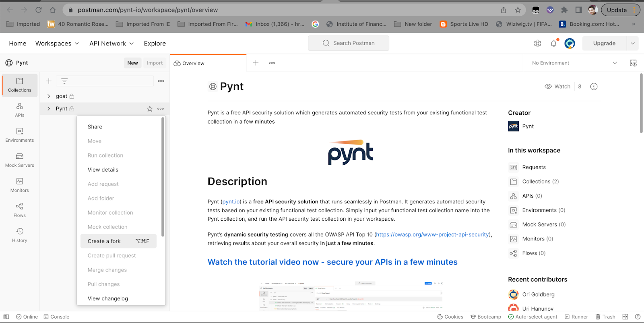Select Create a fork menu item

pos(118,241)
